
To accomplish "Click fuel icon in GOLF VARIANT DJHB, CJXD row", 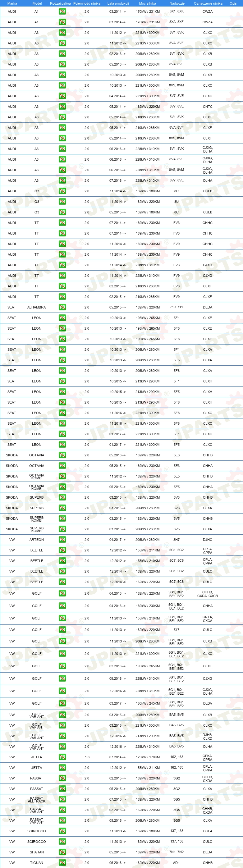I will click(x=62, y=736).
